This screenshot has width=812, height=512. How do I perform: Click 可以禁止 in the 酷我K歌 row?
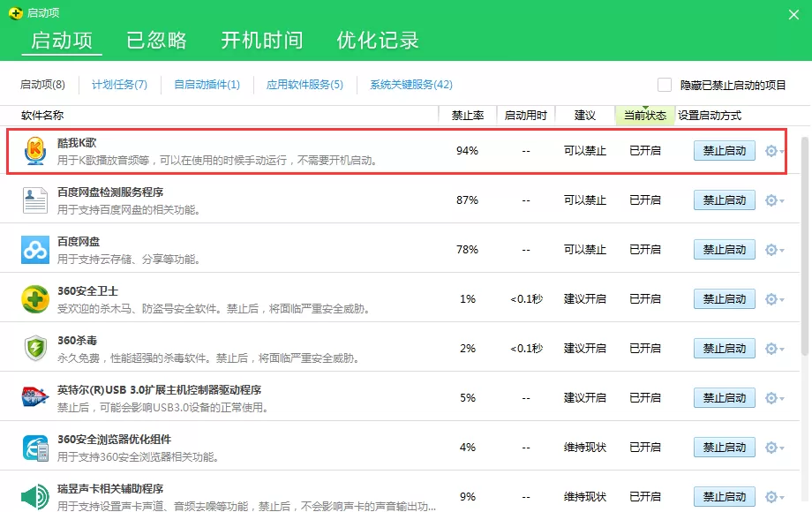585,151
